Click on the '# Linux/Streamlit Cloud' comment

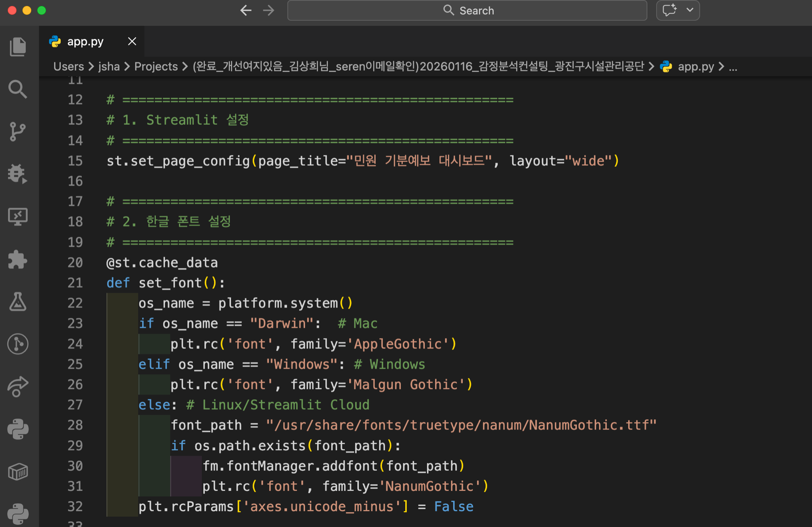tap(278, 405)
